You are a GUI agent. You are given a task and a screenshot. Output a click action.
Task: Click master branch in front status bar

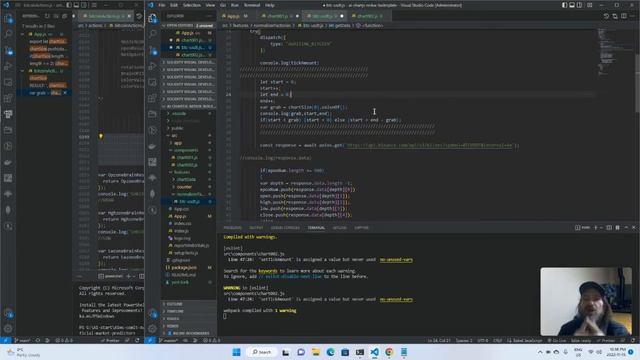coord(168,340)
